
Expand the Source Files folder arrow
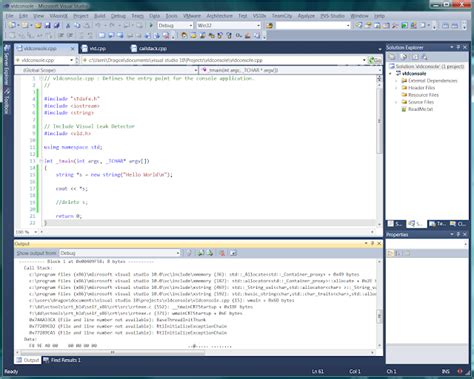(396, 102)
